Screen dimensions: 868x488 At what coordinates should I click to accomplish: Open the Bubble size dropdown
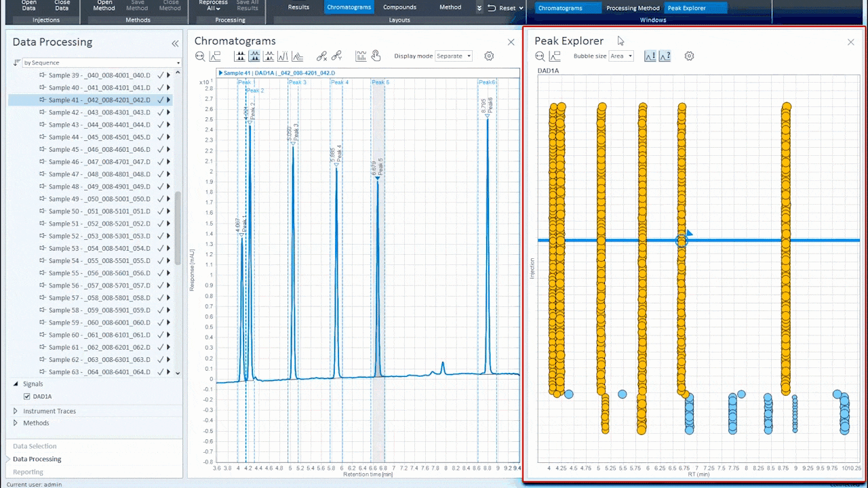click(620, 56)
